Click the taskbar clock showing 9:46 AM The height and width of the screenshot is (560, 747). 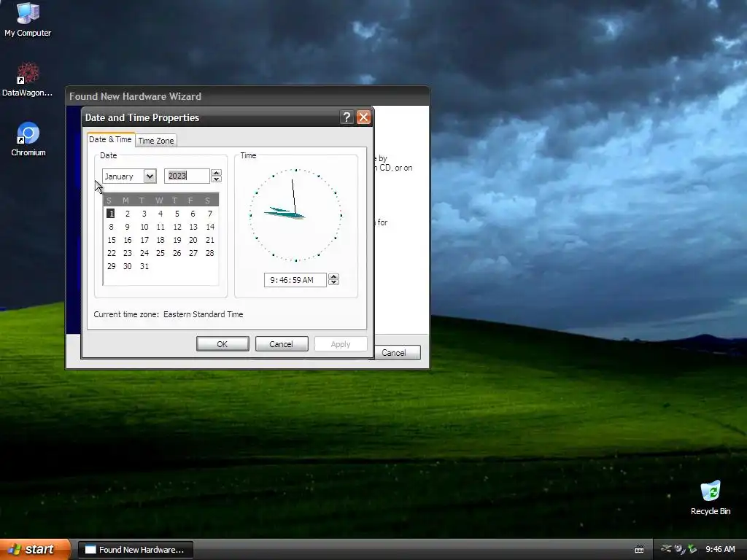[720, 550]
